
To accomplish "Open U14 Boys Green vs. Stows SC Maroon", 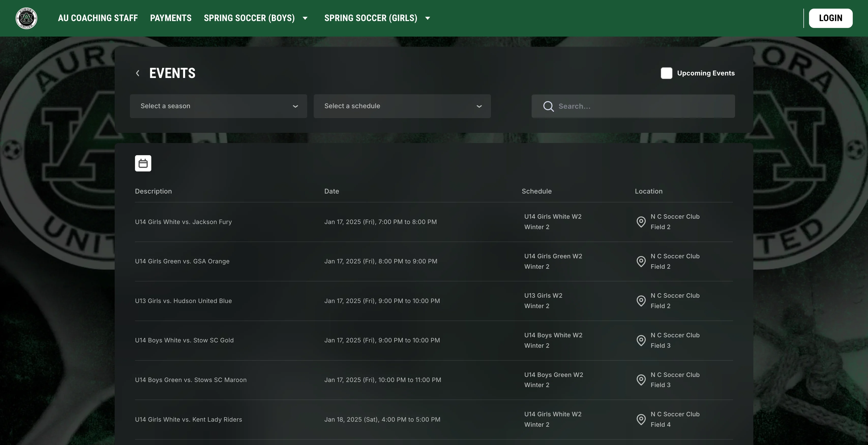I will pos(191,380).
